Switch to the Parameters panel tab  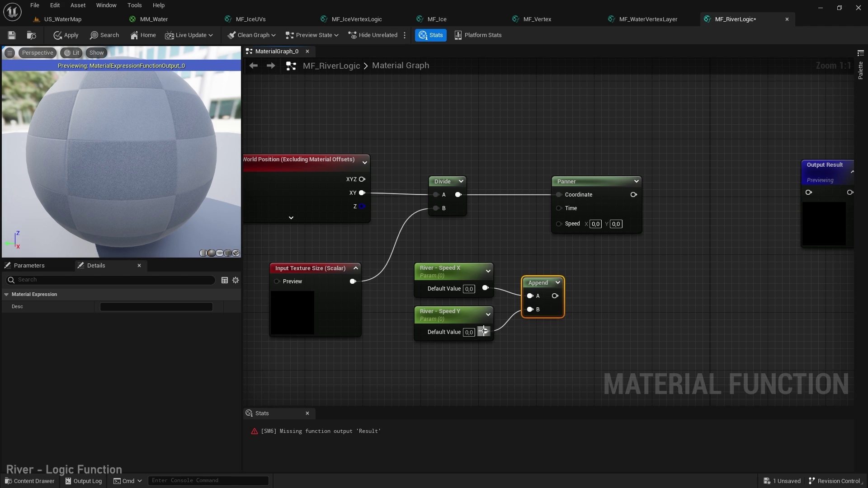tap(29, 266)
